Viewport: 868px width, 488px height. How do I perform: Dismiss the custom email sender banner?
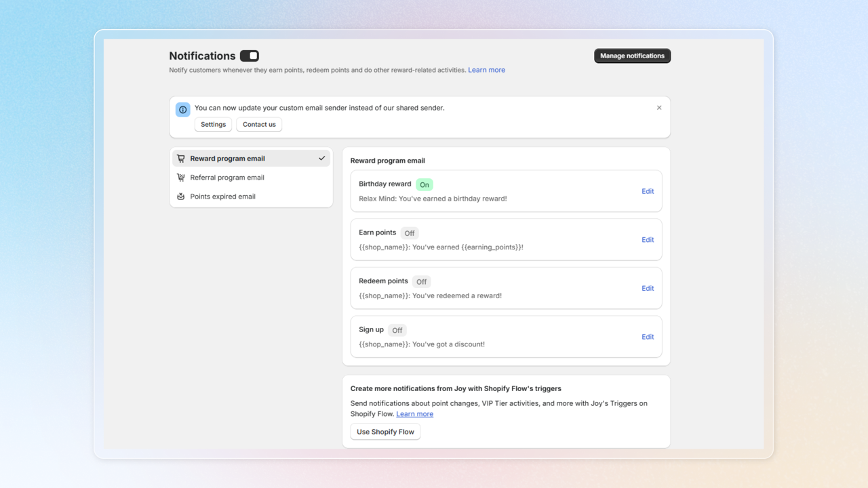pyautogui.click(x=659, y=108)
